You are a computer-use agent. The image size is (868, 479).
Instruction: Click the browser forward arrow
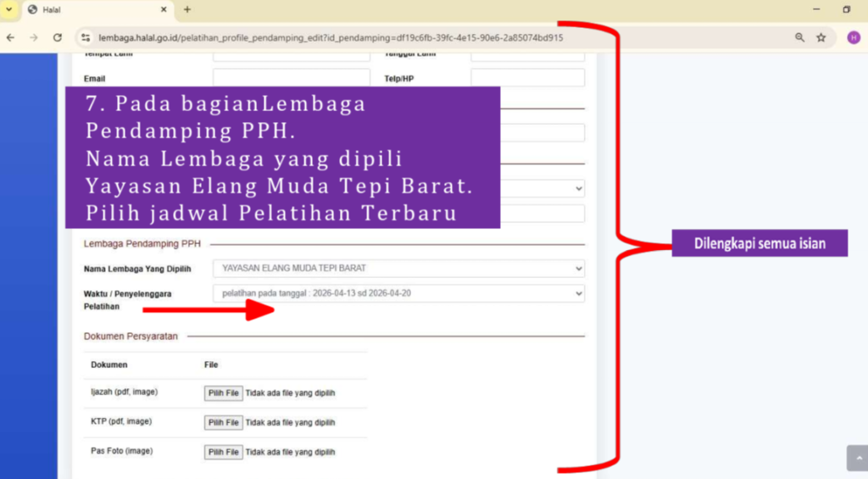(x=34, y=37)
